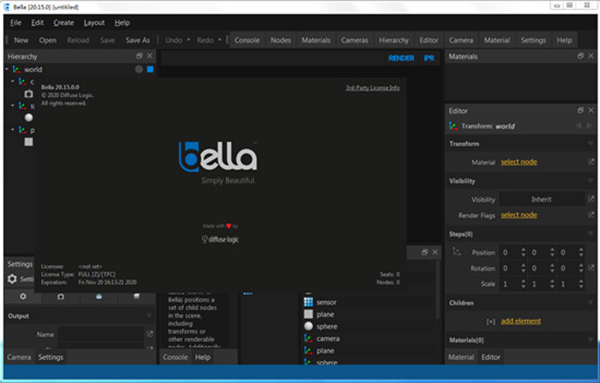Collapse the 'p' plane transform node
Viewport: 600px width, 383px height.
13,130
